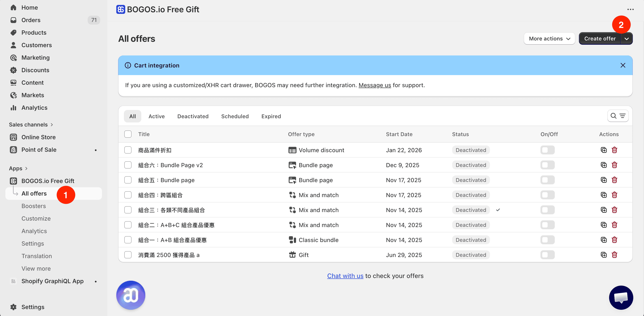Expand the Sales channels section
This screenshot has width=644, height=316.
31,124
